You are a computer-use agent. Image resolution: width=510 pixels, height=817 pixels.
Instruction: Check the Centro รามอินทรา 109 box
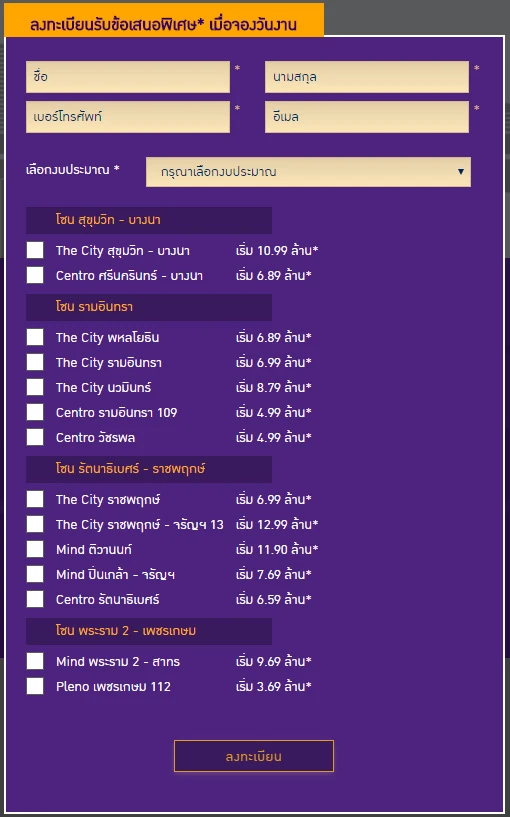[x=35, y=412]
